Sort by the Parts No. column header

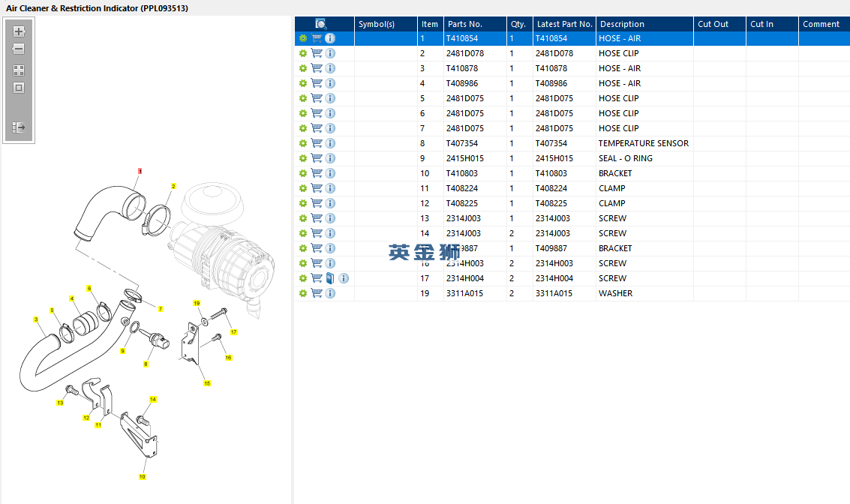[475, 24]
